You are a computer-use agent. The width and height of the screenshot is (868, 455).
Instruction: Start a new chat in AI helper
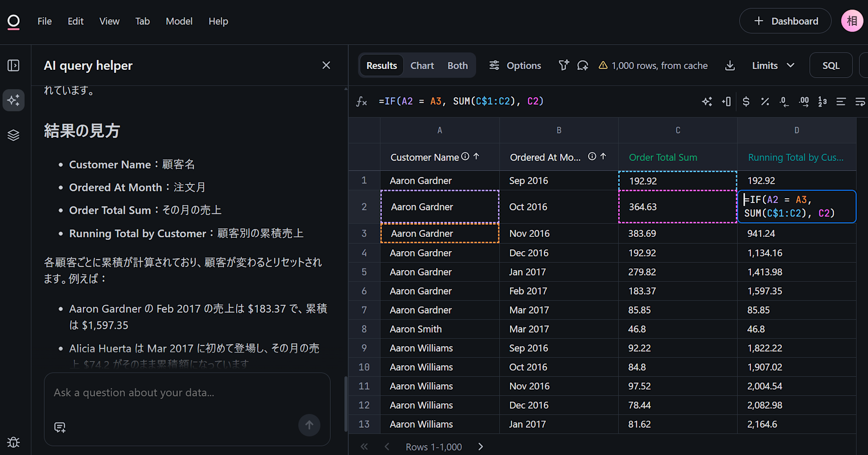pyautogui.click(x=60, y=427)
